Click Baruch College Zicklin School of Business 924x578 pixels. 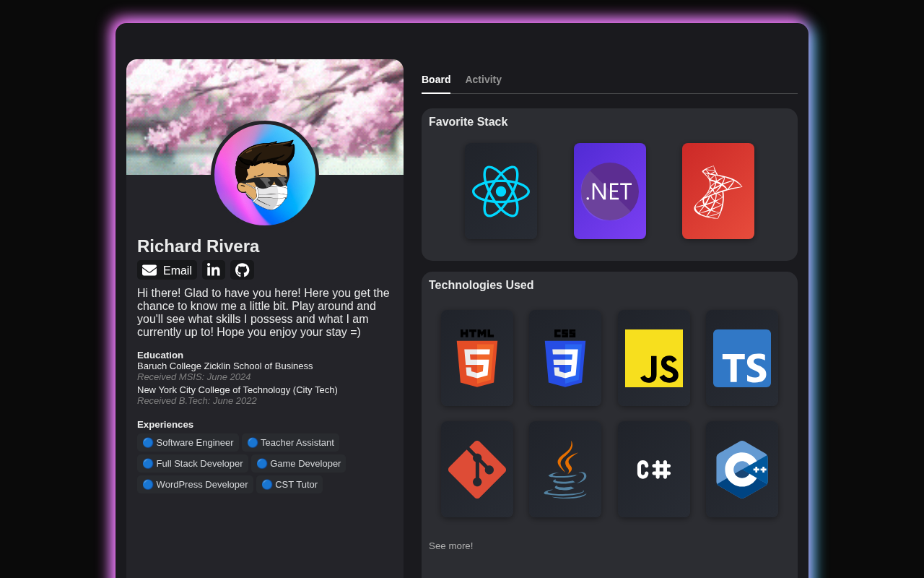(x=225, y=366)
